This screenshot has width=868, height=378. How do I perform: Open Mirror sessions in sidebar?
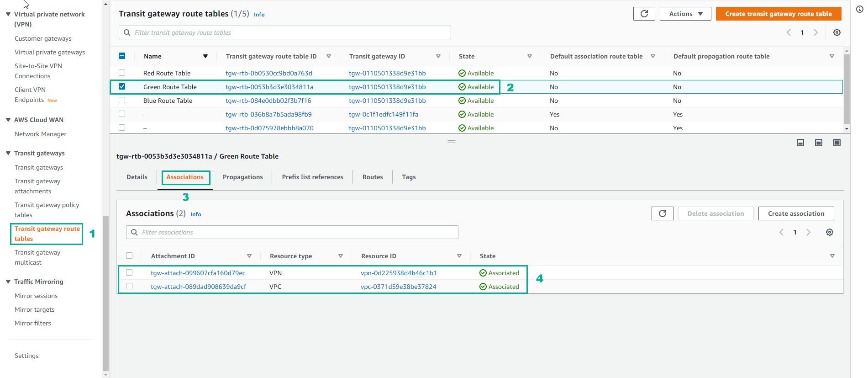click(36, 296)
